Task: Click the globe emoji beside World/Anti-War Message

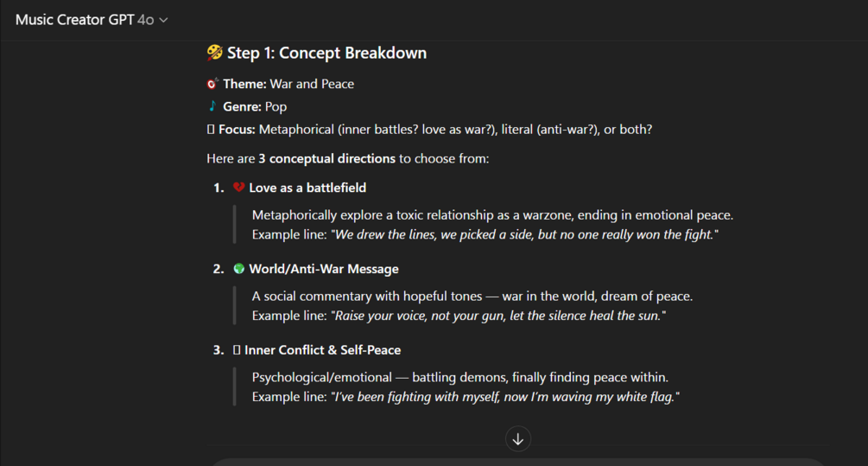Action: 239,269
